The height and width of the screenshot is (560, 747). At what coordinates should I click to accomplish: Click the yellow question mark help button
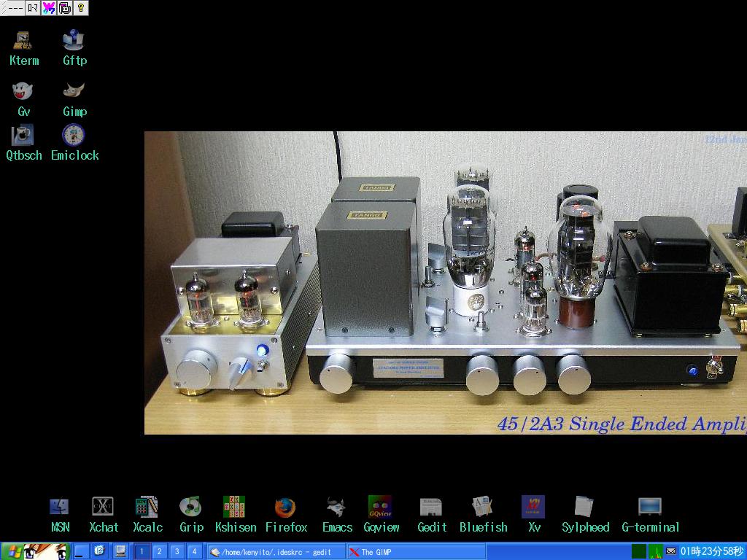pyautogui.click(x=81, y=8)
